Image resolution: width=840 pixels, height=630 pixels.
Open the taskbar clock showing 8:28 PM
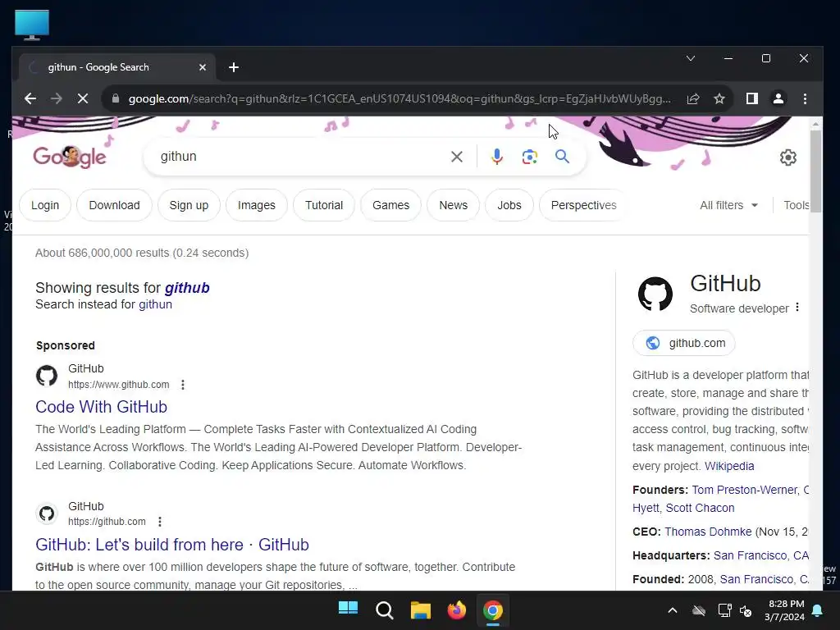[x=784, y=610]
